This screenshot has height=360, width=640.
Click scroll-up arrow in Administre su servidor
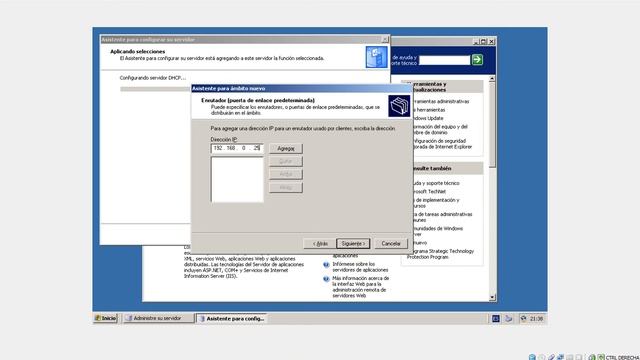[492, 78]
